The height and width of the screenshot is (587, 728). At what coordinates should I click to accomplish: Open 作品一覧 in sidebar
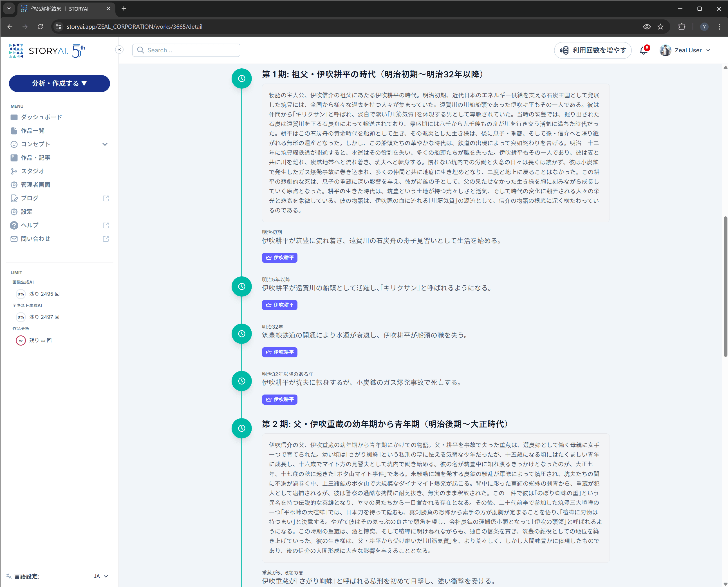(x=32, y=131)
